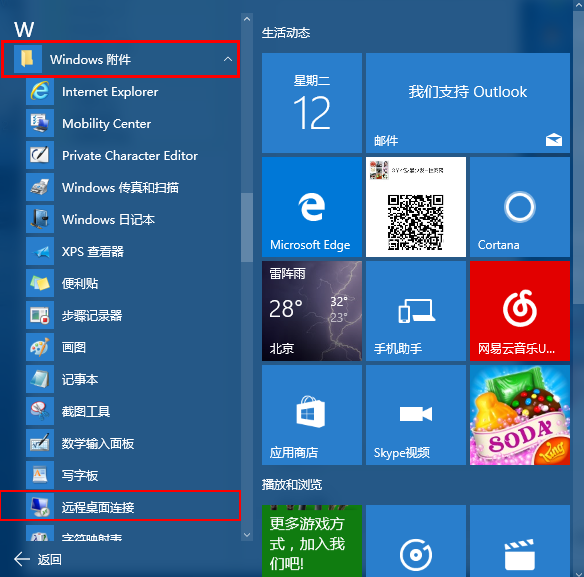The height and width of the screenshot is (577, 584).
Task: Click the 返回 back button
Action: pyautogui.click(x=38, y=559)
